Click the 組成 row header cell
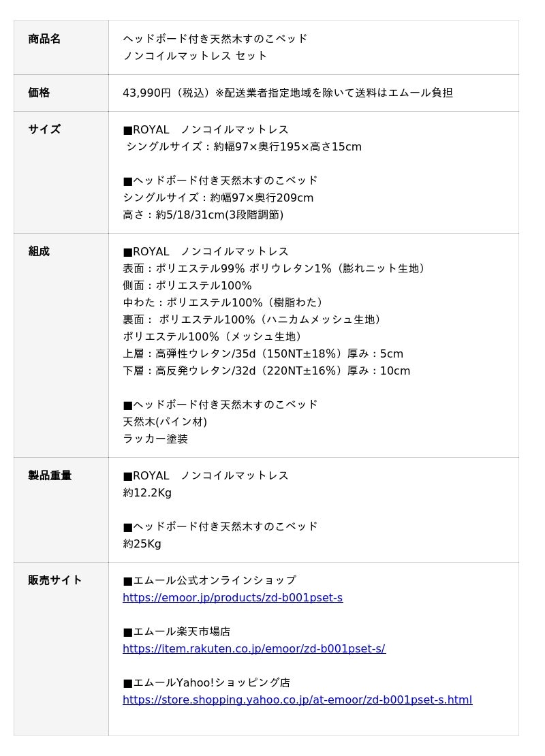This screenshot has width=545, height=756. click(61, 345)
